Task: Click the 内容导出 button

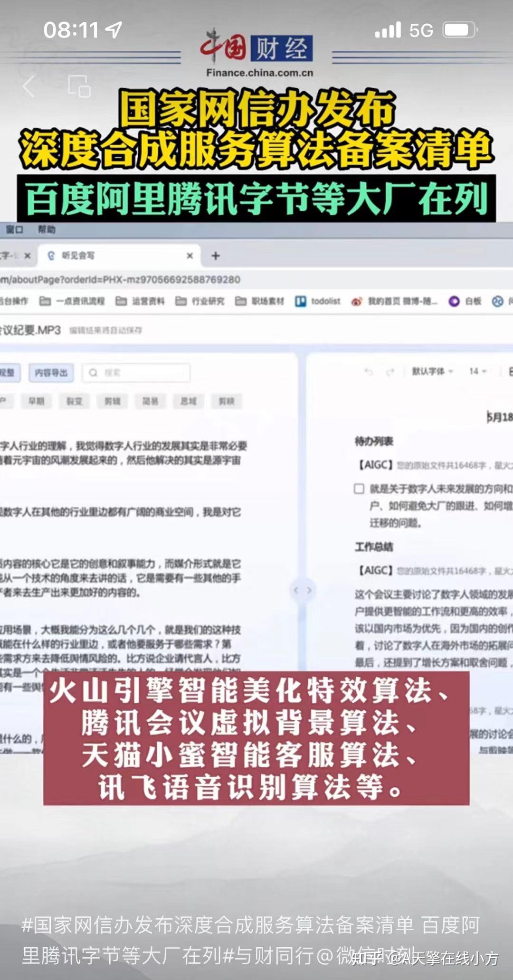Action: (51, 373)
